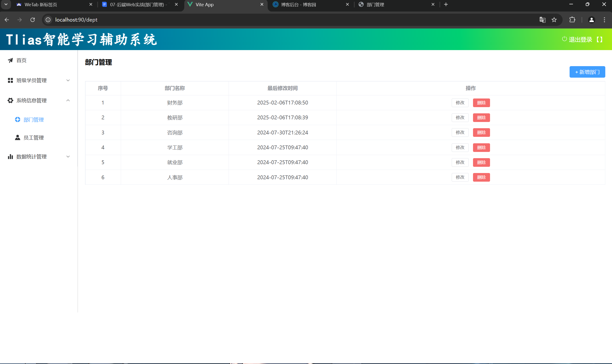Click the data statistics bar chart icon

point(10,157)
